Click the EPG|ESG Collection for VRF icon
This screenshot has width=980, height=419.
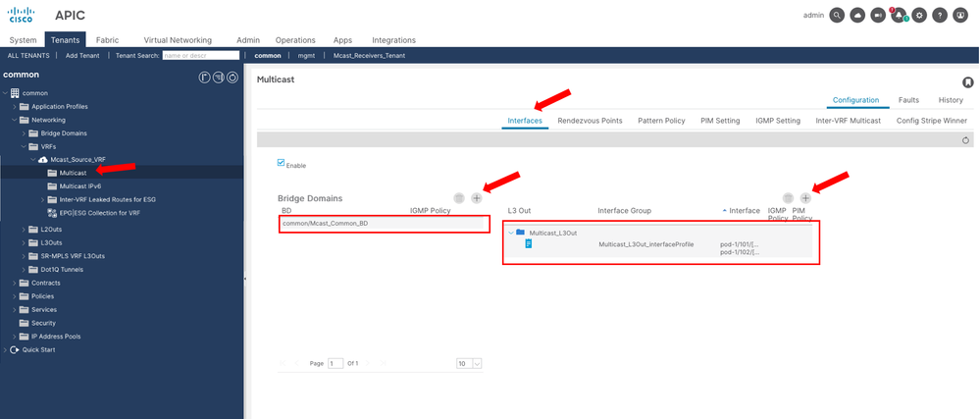[x=53, y=213]
